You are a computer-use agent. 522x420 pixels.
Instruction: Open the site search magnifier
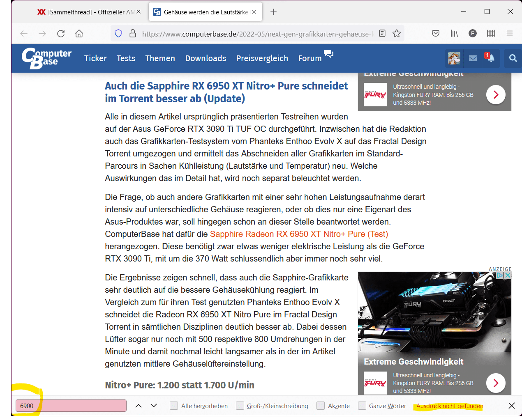(513, 58)
